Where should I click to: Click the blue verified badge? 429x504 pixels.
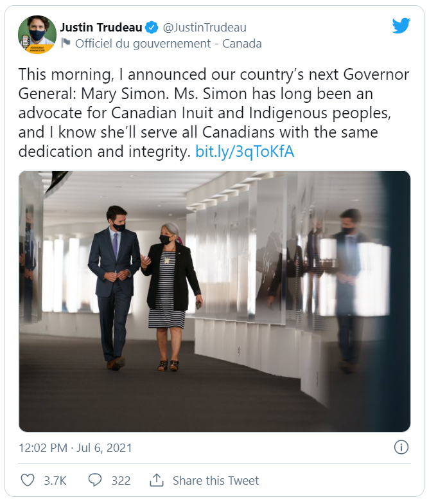pyautogui.click(x=152, y=28)
